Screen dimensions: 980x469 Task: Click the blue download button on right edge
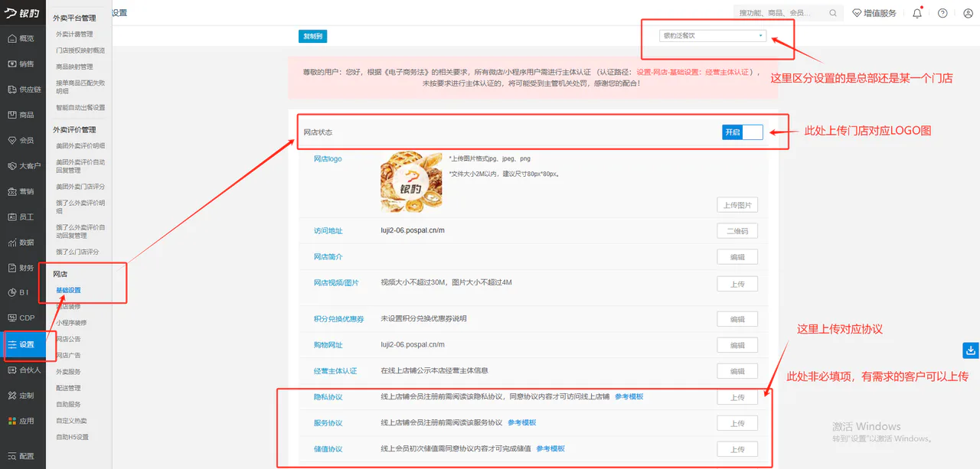click(x=970, y=350)
